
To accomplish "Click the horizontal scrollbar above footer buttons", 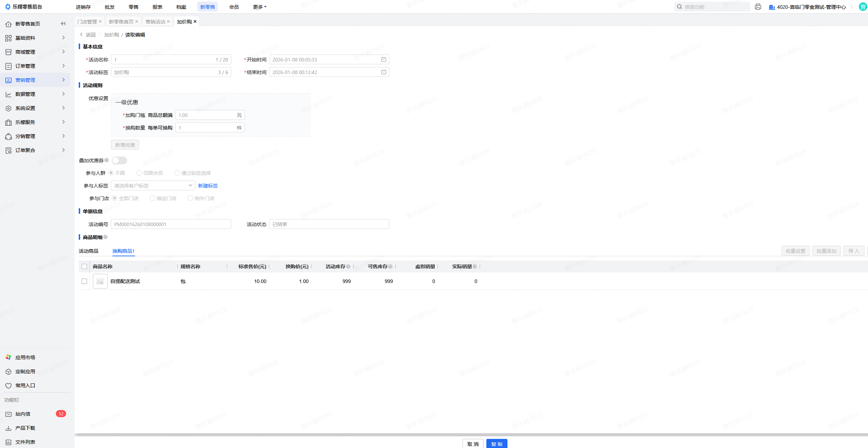I will [471, 435].
